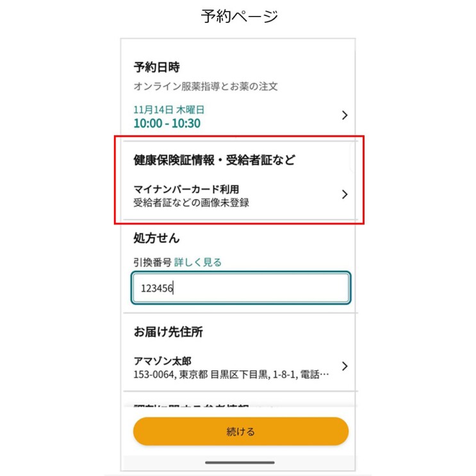Select the 11月14日 木曜日 date text
Image resolution: width=476 pixels, height=476 pixels.
(169, 110)
